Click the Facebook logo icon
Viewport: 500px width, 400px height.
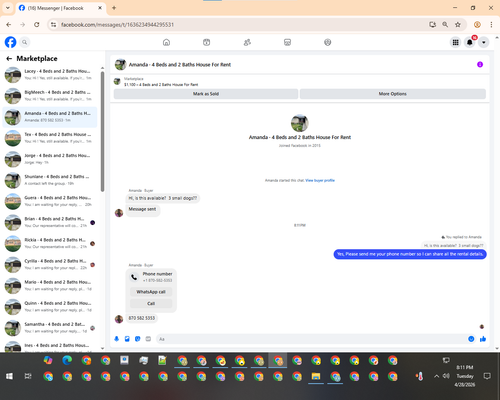pos(10,42)
